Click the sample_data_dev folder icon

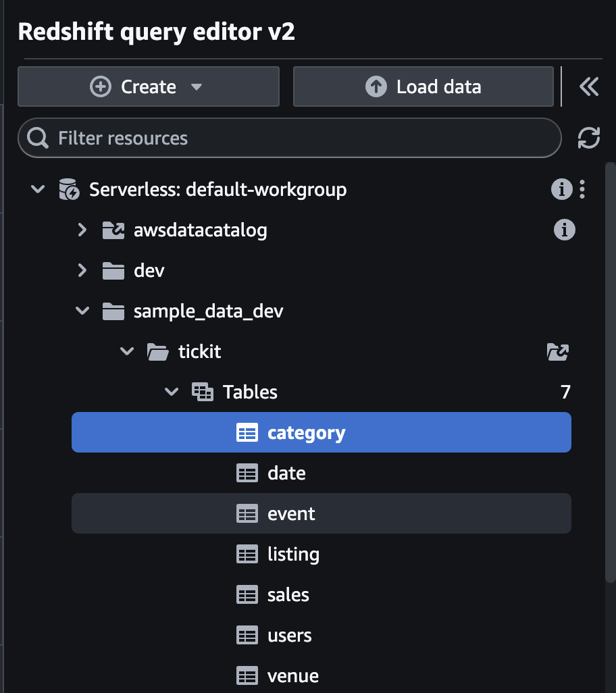tap(113, 311)
